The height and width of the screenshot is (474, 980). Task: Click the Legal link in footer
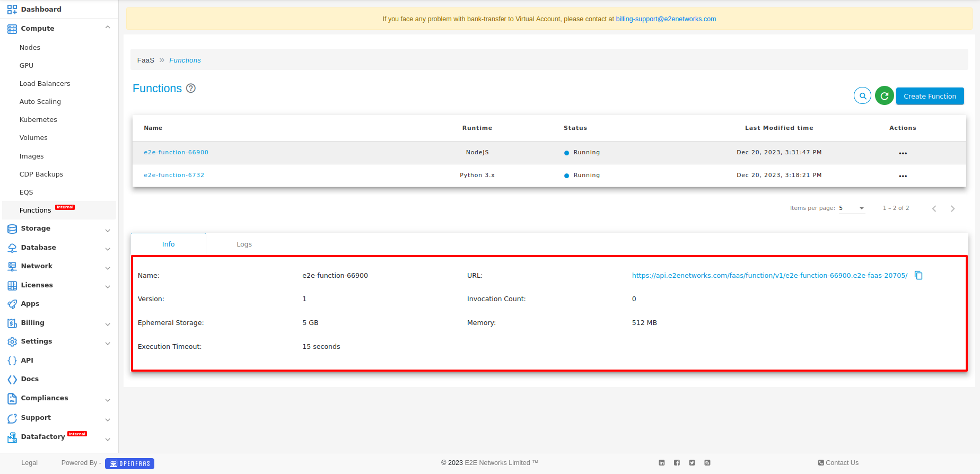coord(30,463)
